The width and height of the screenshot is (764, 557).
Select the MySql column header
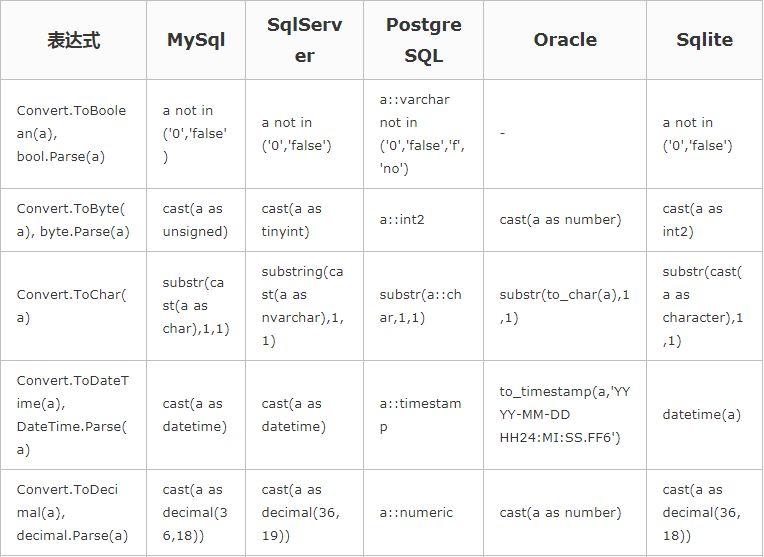click(196, 40)
